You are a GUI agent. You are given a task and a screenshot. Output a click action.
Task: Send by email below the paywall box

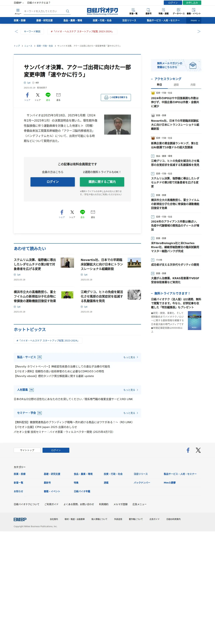click(93, 214)
